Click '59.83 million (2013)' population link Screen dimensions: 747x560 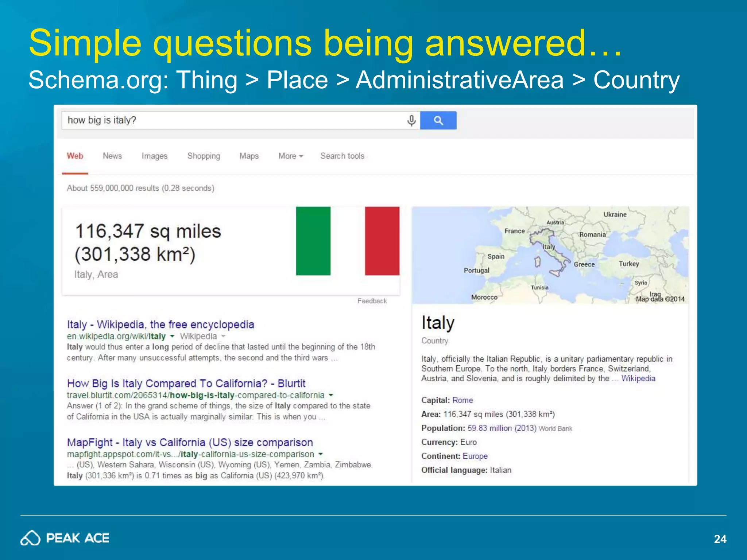(x=502, y=428)
